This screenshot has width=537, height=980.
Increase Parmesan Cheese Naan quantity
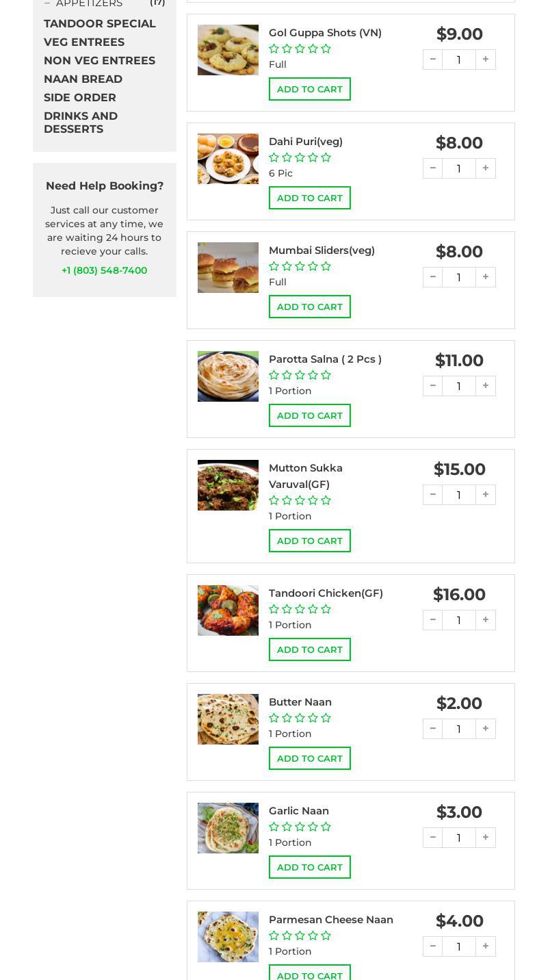(x=485, y=946)
